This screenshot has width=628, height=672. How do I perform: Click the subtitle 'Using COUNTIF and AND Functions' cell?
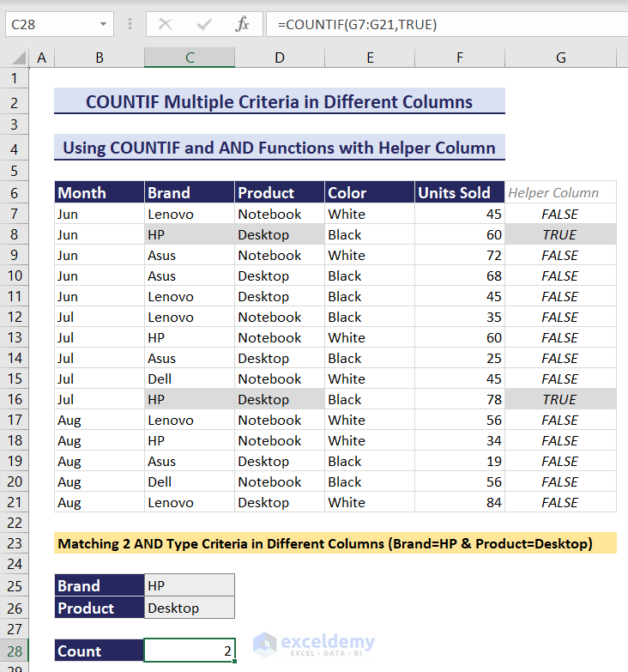pos(280,148)
